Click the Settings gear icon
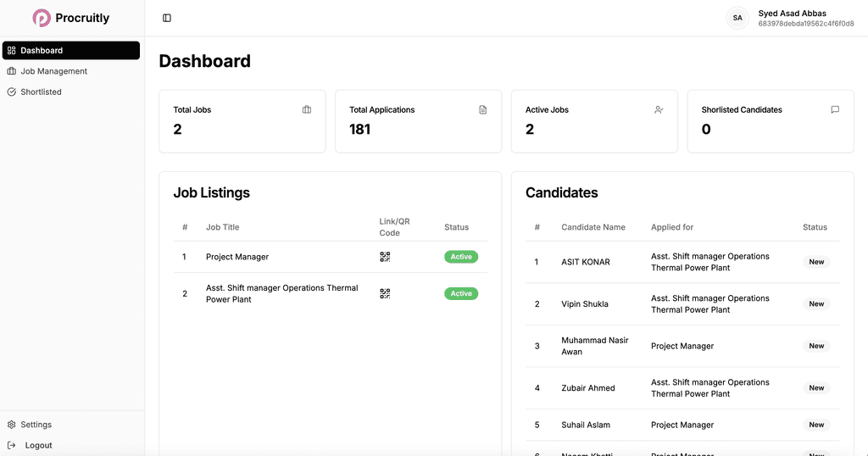868x456 pixels. [x=12, y=425]
